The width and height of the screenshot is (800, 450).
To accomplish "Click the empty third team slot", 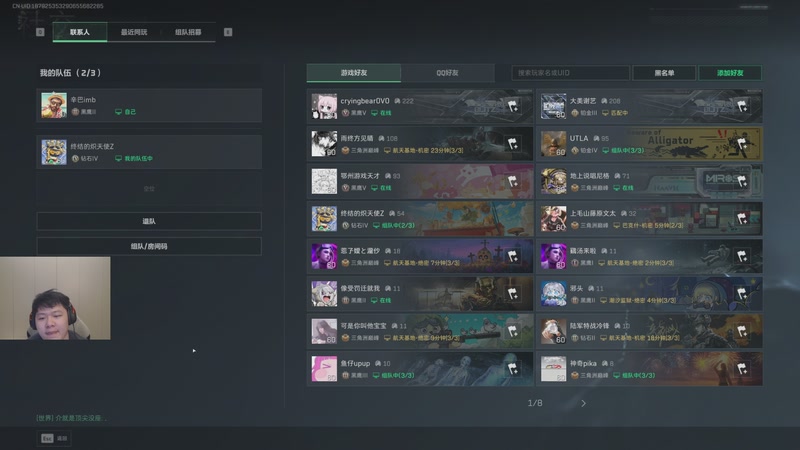I will (x=149, y=189).
